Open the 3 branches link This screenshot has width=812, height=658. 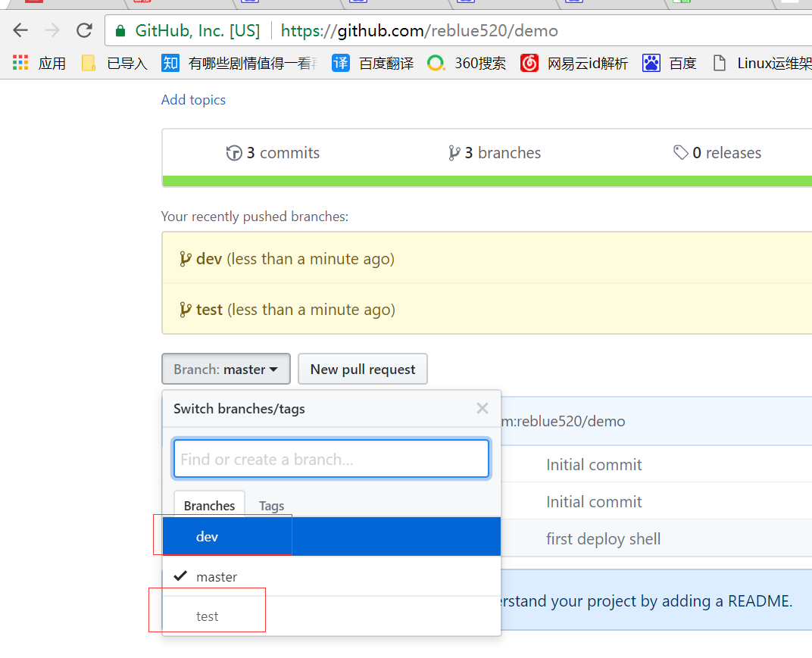pos(495,153)
